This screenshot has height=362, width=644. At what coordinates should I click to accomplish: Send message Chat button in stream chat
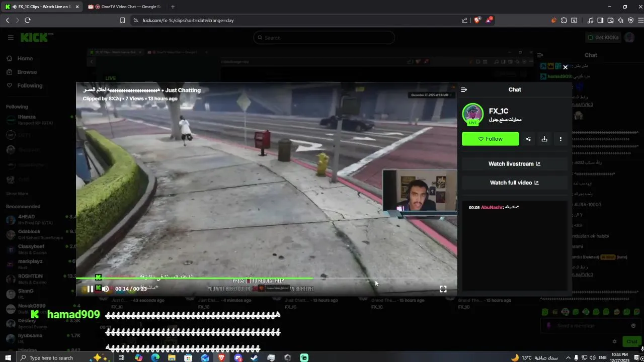(632, 341)
